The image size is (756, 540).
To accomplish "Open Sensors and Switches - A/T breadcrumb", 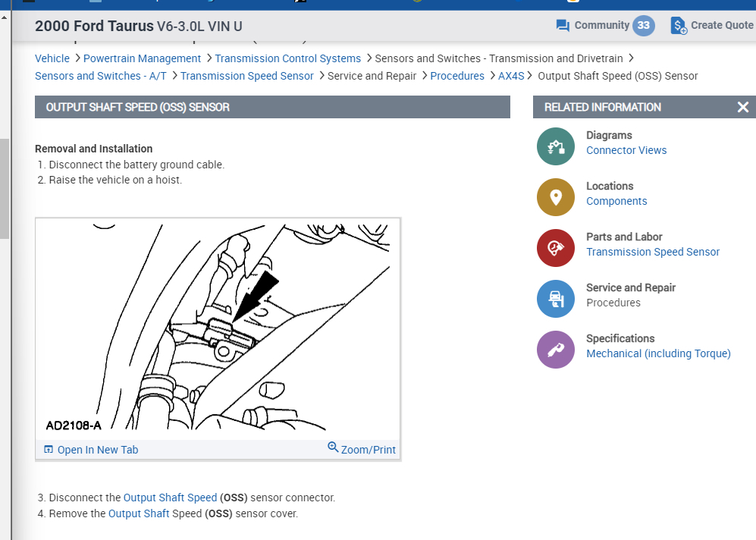I will (x=100, y=76).
